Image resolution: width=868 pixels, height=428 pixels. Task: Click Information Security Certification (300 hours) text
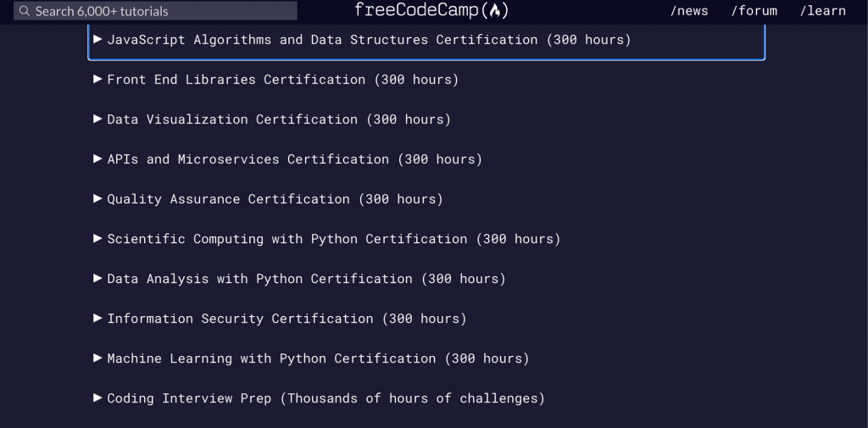point(287,319)
